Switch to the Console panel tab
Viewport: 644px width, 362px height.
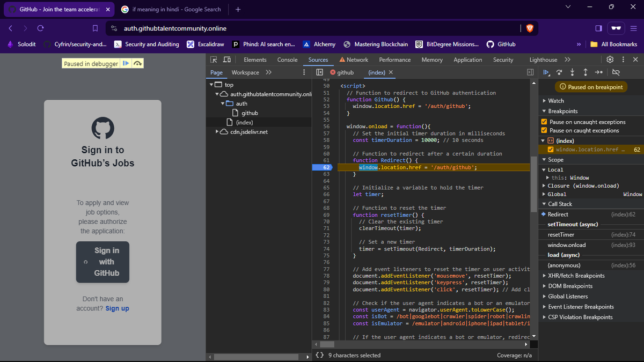(x=287, y=60)
